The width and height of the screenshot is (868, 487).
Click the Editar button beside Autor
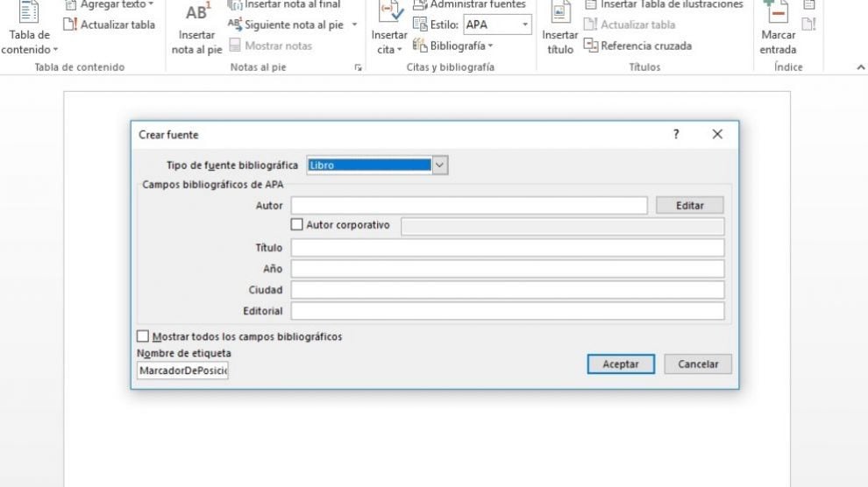click(690, 205)
